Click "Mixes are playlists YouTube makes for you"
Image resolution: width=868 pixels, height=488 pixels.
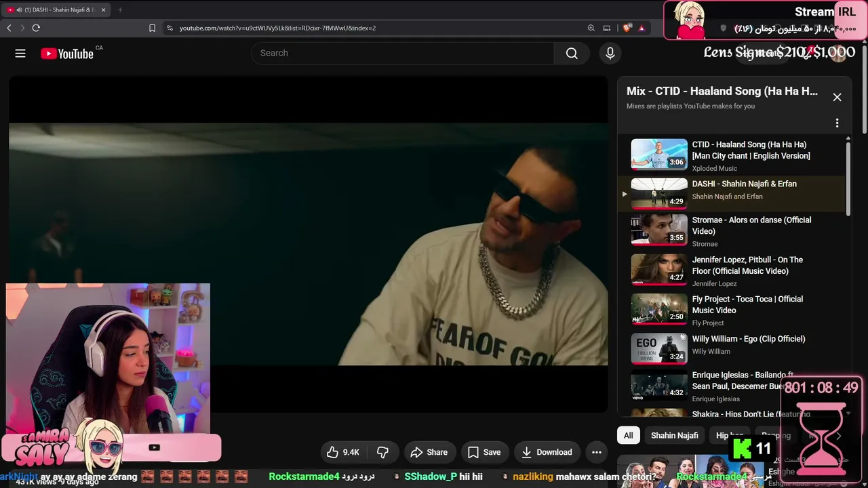[690, 106]
